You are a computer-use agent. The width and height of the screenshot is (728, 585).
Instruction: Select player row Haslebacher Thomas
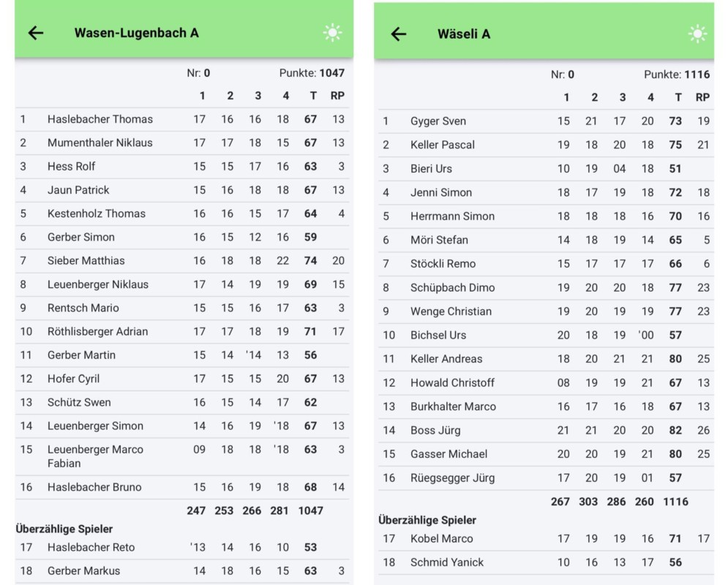[100, 119]
